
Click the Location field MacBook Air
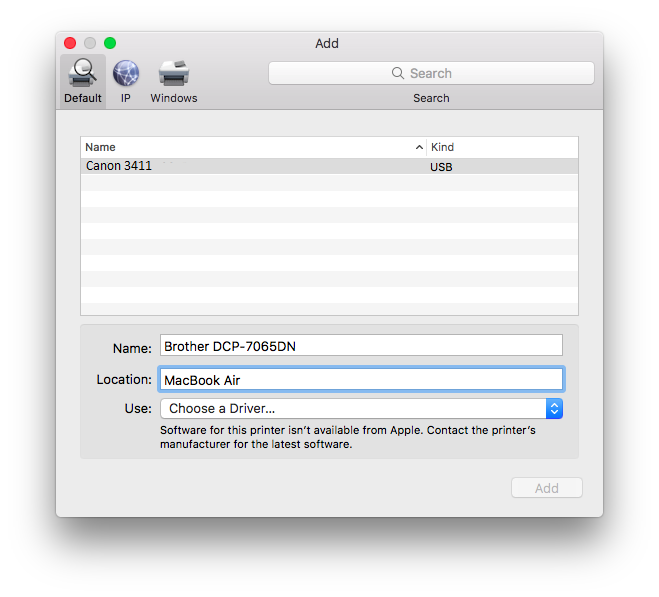coord(361,380)
